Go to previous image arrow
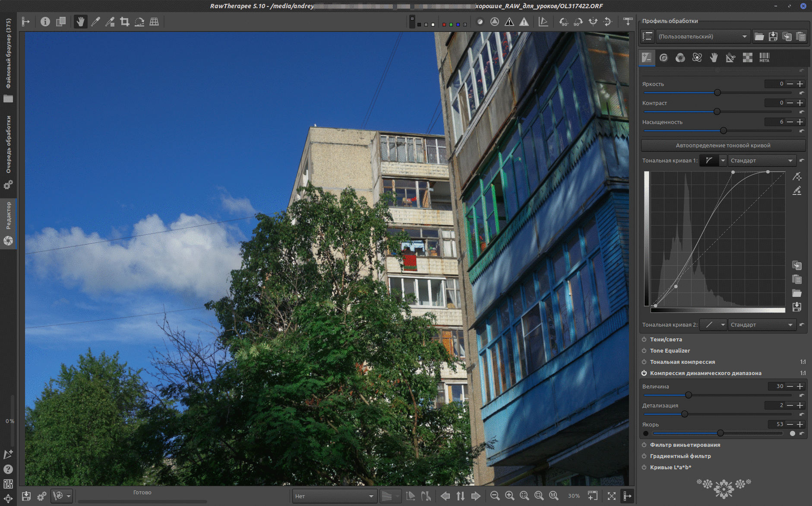This screenshot has height=506, width=812. (x=445, y=496)
